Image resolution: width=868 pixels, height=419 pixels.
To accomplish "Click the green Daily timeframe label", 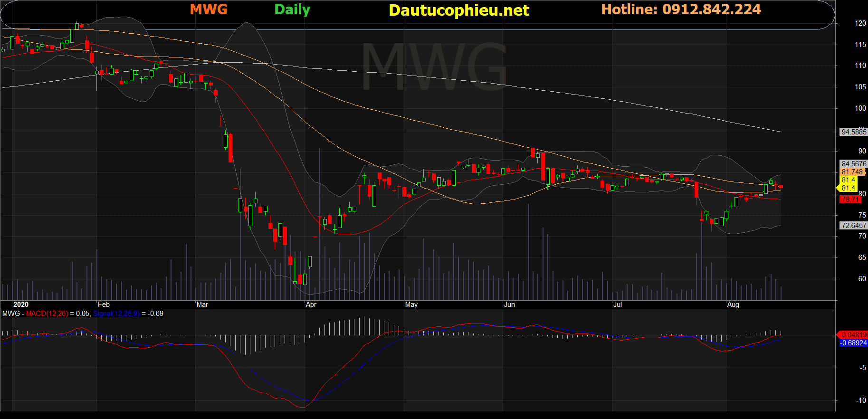I will coord(292,10).
